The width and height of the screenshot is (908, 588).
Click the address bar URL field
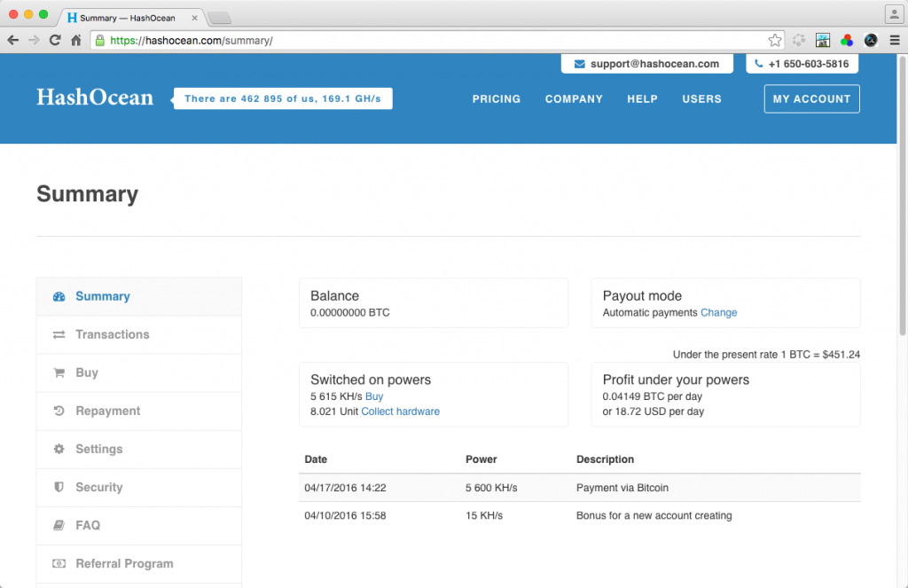(437, 41)
